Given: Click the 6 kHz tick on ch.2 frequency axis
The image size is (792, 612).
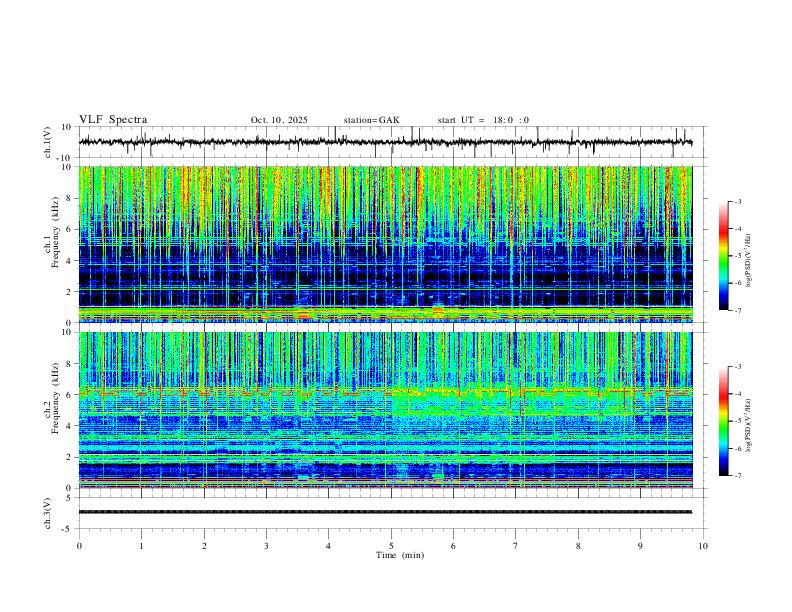Looking at the screenshot, I should [x=70, y=395].
